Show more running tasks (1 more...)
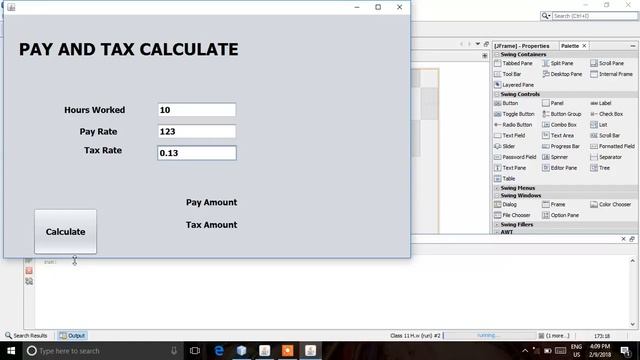This screenshot has width=640, height=360. tap(554, 336)
